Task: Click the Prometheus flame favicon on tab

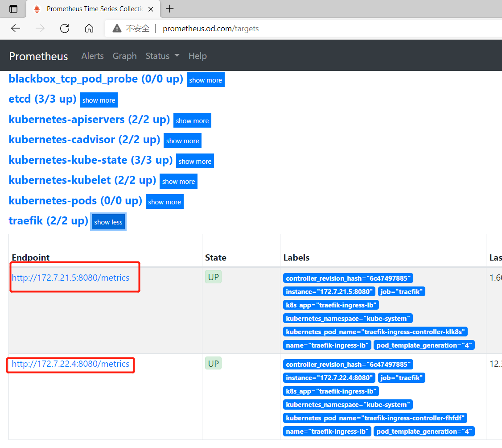Action: [x=37, y=9]
